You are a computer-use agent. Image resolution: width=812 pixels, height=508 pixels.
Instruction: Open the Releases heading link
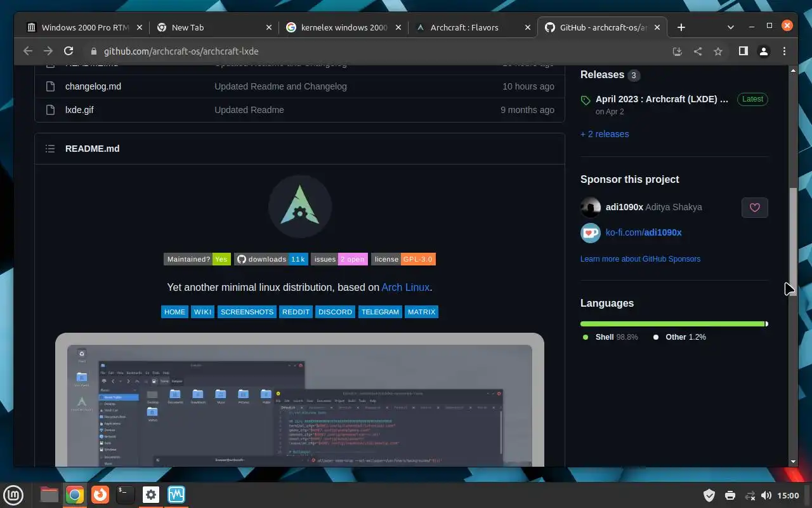(602, 75)
